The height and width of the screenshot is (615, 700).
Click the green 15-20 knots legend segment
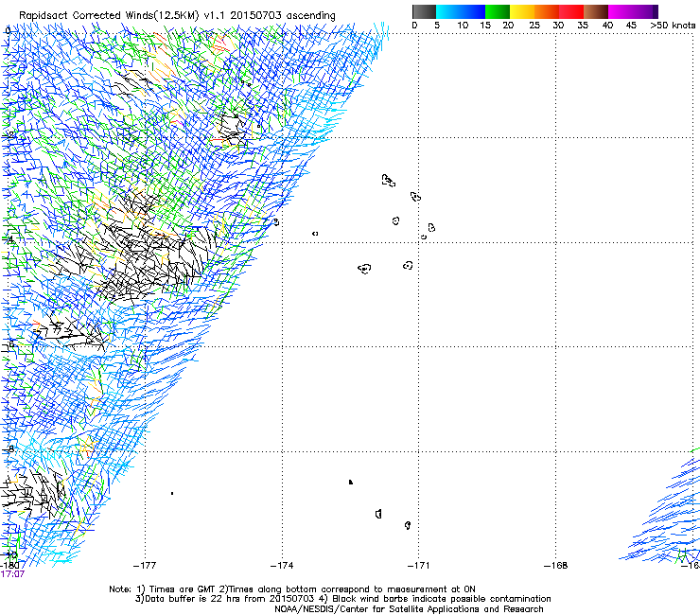point(498,11)
